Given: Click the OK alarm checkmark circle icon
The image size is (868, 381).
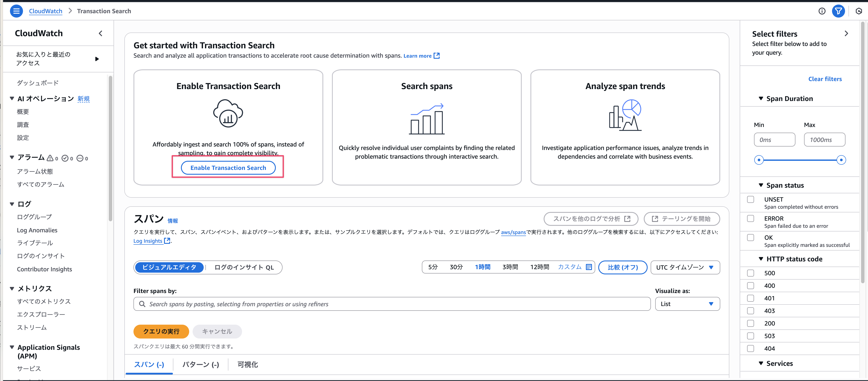Looking at the screenshot, I should point(65,158).
